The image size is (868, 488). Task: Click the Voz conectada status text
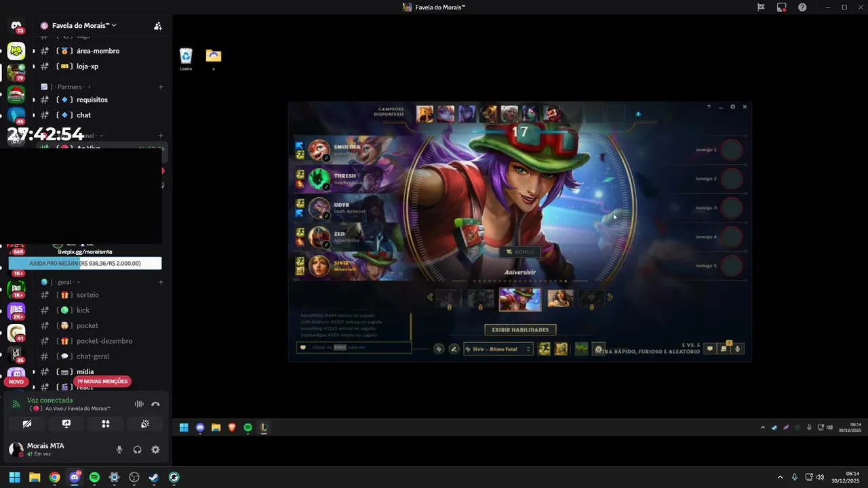pos(50,400)
